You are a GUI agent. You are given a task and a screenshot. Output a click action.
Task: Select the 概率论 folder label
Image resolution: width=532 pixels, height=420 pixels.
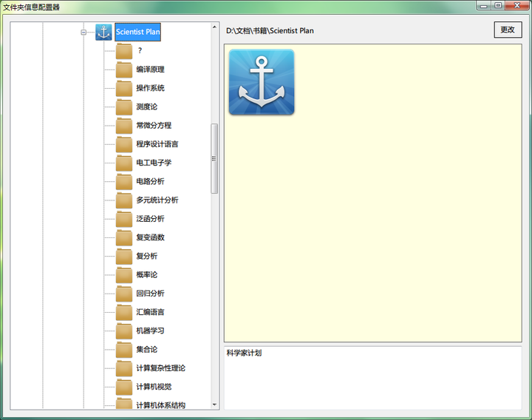pos(147,274)
